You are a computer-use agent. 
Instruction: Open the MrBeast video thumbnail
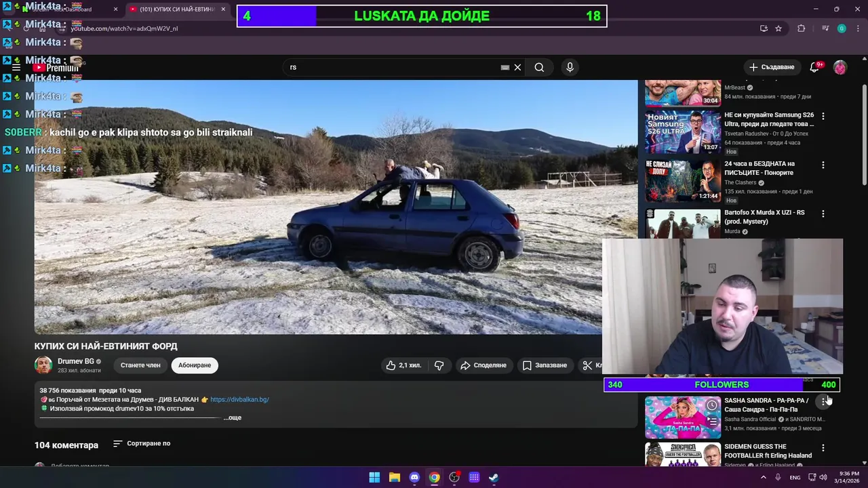coord(683,94)
